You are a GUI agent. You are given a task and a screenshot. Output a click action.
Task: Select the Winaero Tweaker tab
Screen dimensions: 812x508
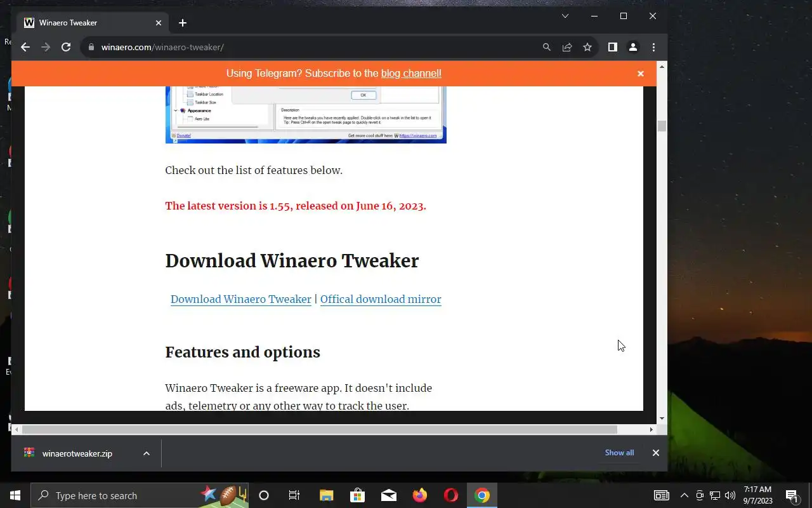[93, 23]
